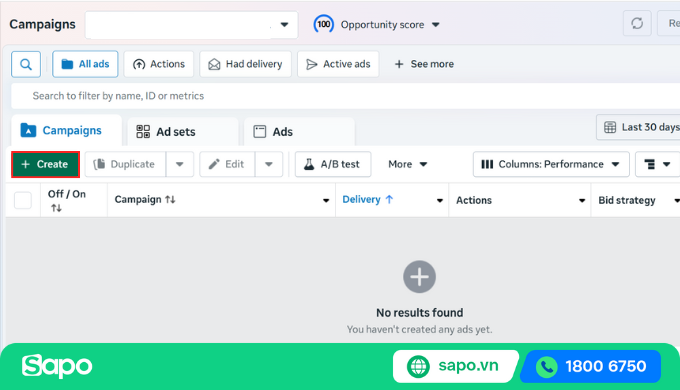Open the Edit dropdown arrow
The height and width of the screenshot is (390, 680).
coord(269,164)
